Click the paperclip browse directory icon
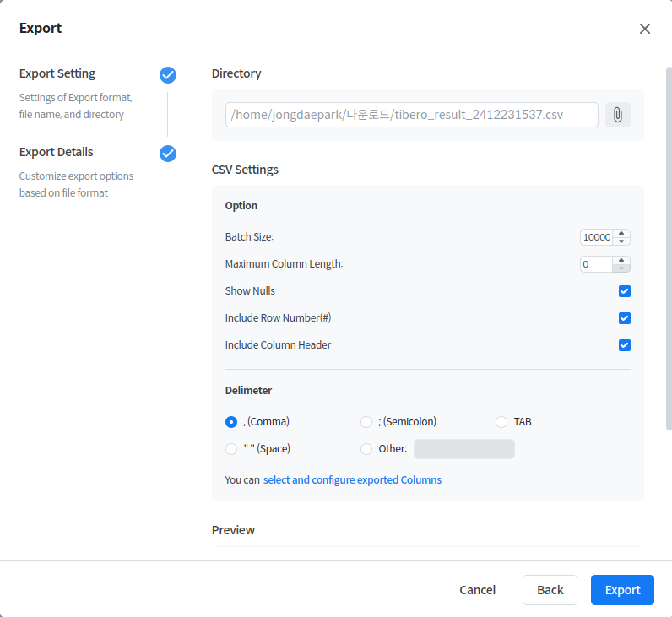 [617, 115]
